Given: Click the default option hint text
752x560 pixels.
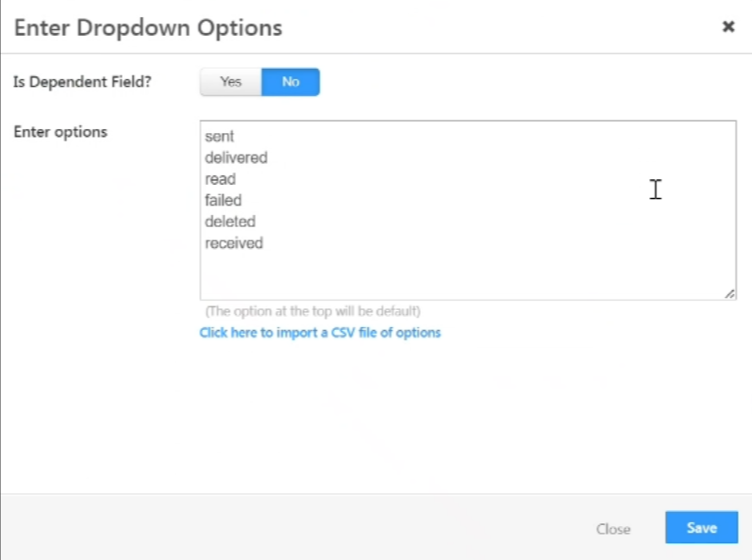Looking at the screenshot, I should pos(312,311).
